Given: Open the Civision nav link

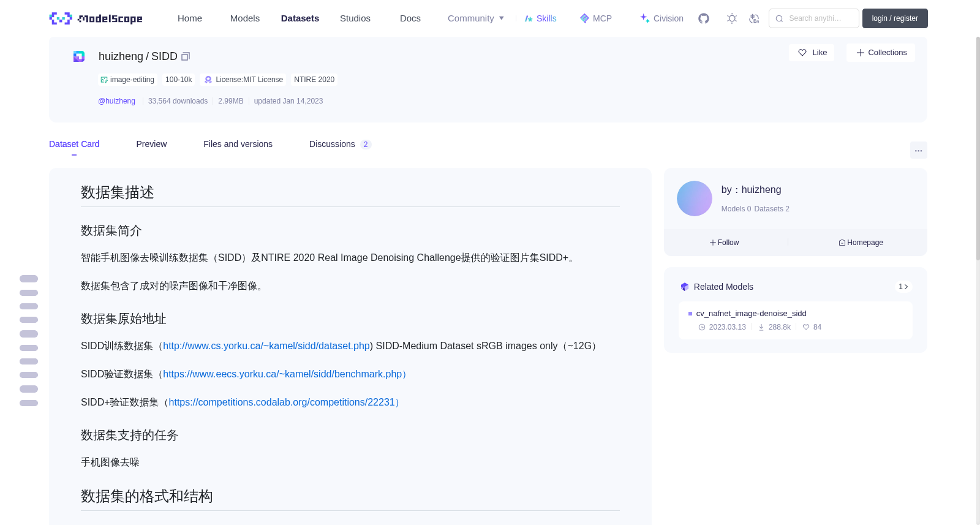Looking at the screenshot, I should click(x=661, y=18).
